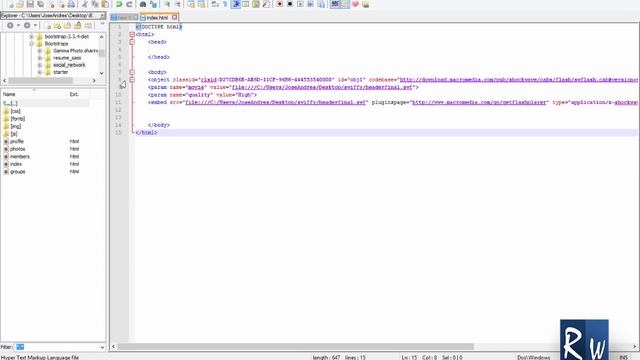This screenshot has width=640, height=360.
Task: Click the flash swflash.cab codebase URL
Action: coord(518,80)
